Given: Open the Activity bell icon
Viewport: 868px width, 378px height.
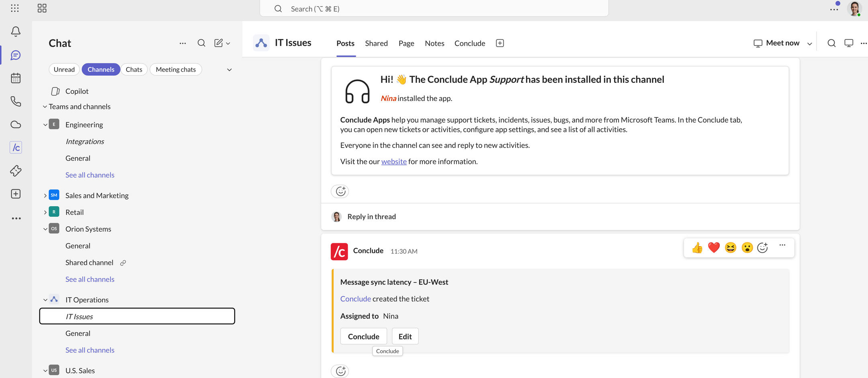Looking at the screenshot, I should coord(16,31).
